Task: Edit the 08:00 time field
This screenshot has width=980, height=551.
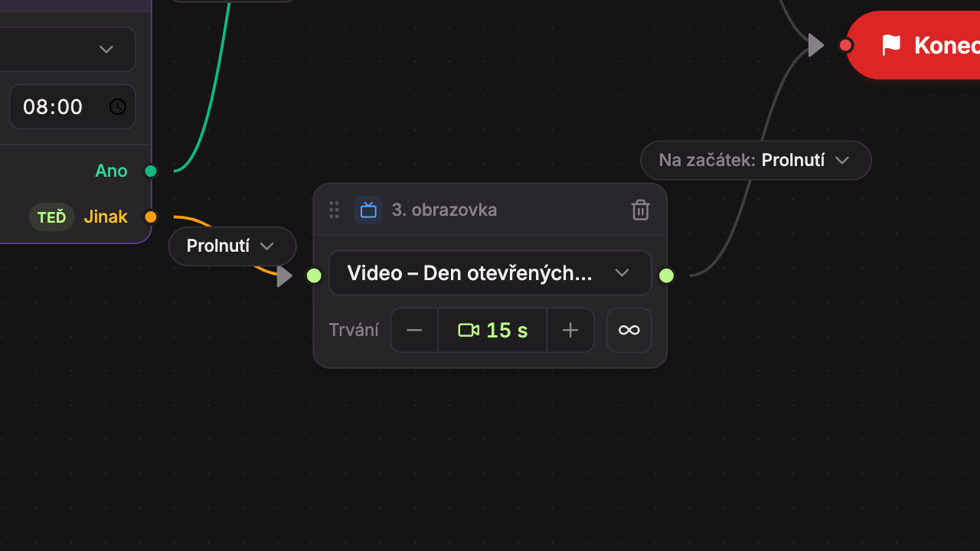Action: click(72, 106)
